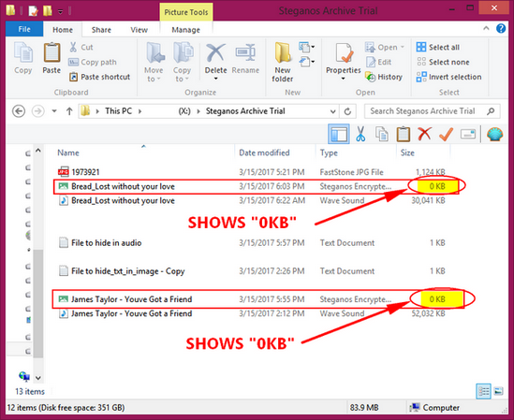Click the Rename icon
The image size is (514, 420).
point(245,52)
